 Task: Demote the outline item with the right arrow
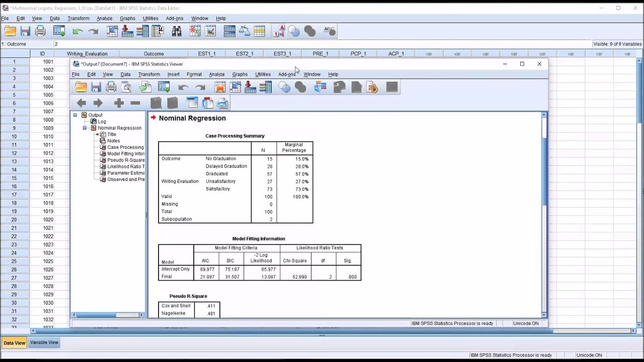[x=98, y=103]
